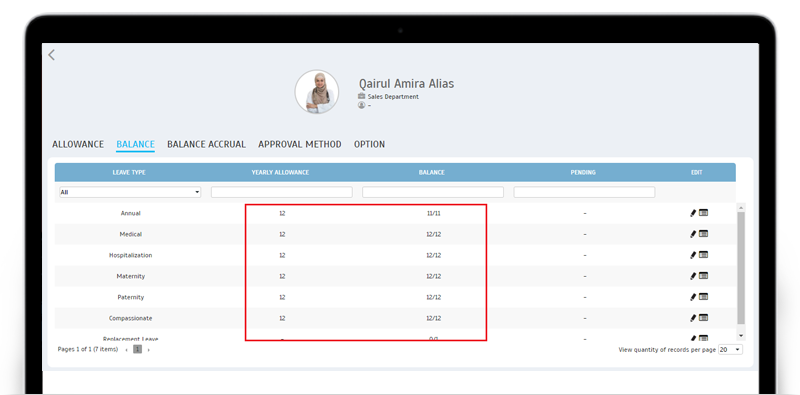
Task: Open the Paternity row table icon
Action: point(704,297)
